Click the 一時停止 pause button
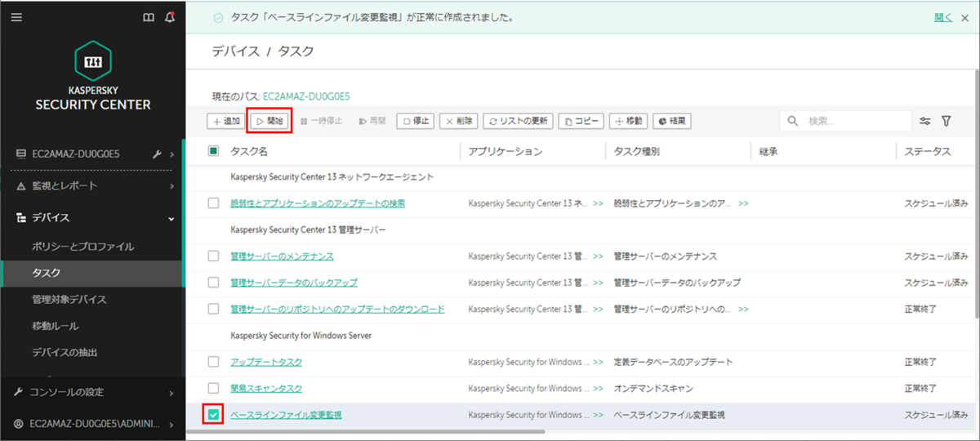Image resolution: width=980 pixels, height=441 pixels. coord(321,121)
